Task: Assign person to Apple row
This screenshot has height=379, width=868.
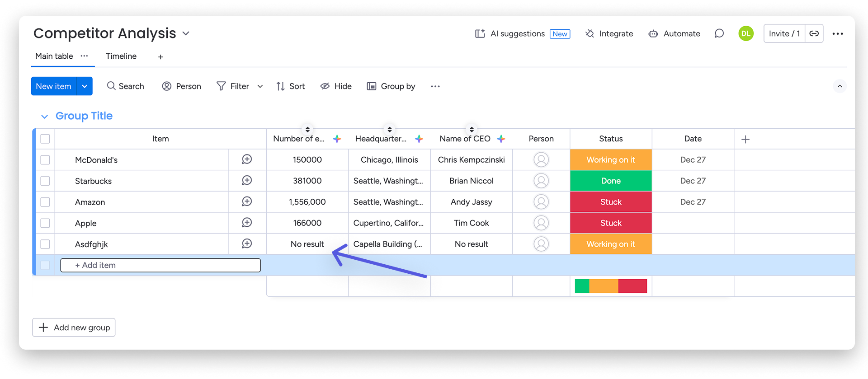Action: (541, 223)
